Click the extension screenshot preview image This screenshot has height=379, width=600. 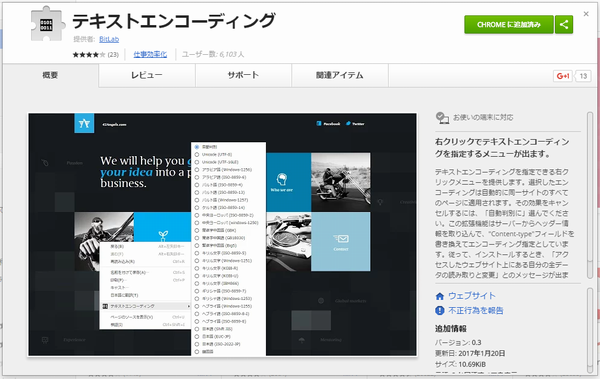222,234
